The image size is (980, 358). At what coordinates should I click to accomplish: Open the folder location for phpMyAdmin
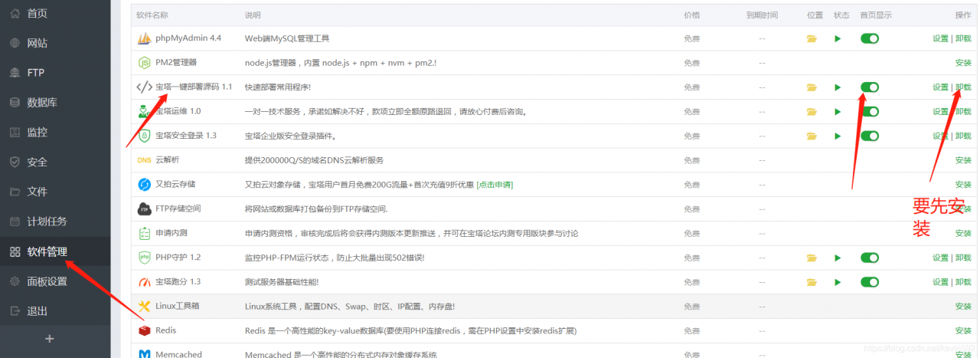point(812,38)
